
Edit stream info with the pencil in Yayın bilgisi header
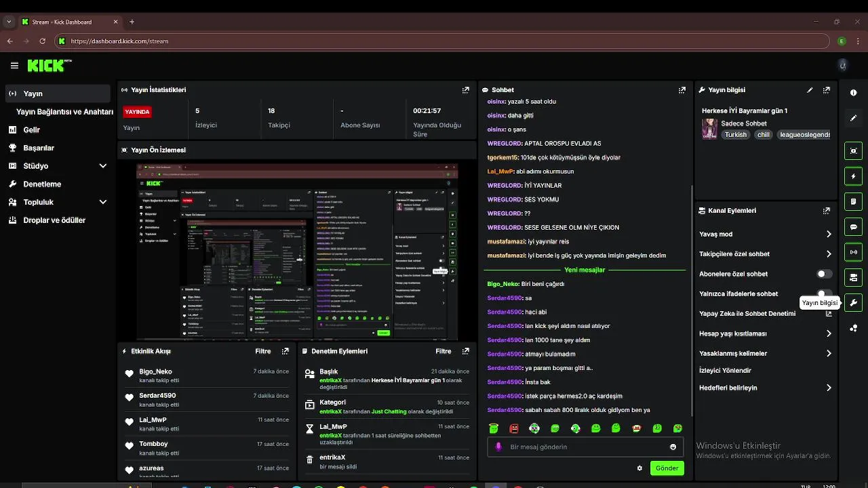click(810, 89)
